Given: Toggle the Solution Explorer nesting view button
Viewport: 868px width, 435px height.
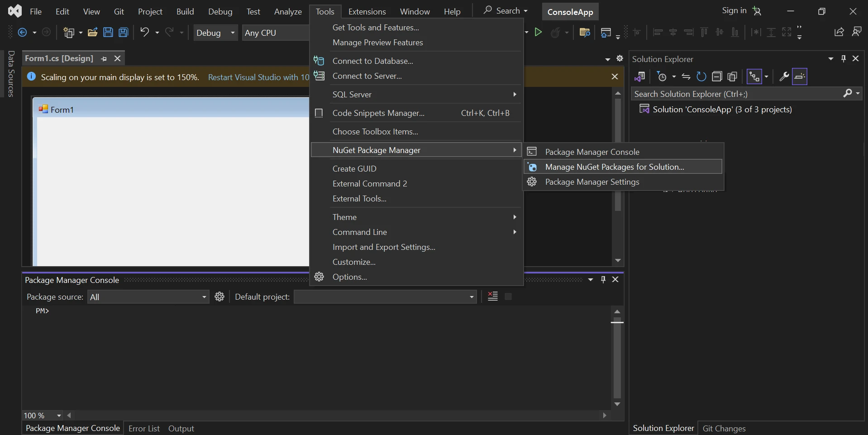Looking at the screenshot, I should click(x=754, y=76).
